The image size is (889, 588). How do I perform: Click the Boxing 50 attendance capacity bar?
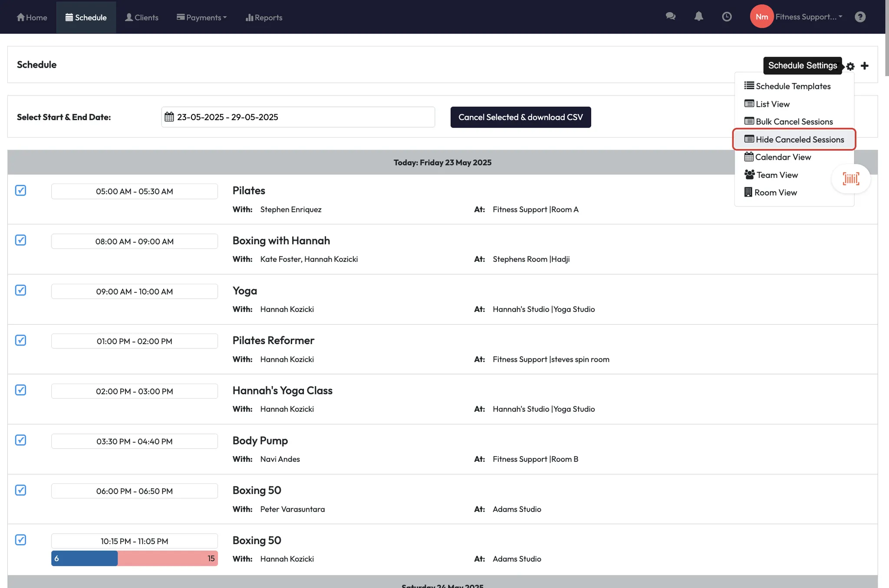click(134, 558)
